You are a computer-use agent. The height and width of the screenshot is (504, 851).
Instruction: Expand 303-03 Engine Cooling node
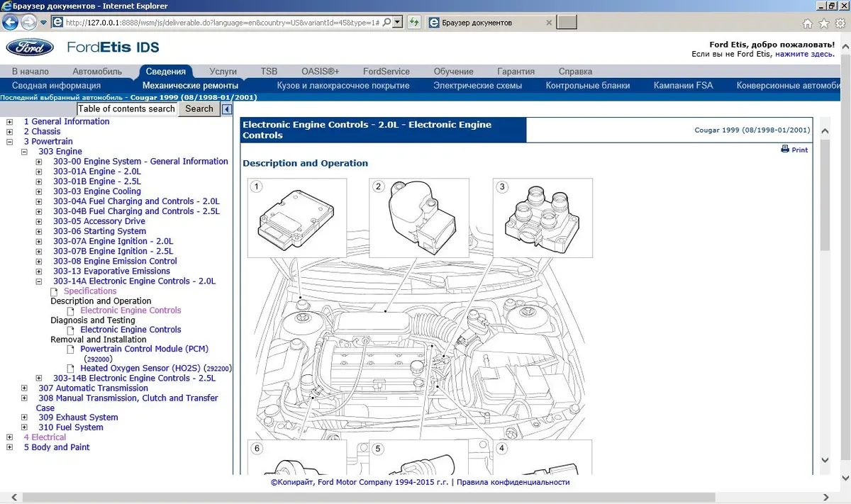coord(39,191)
